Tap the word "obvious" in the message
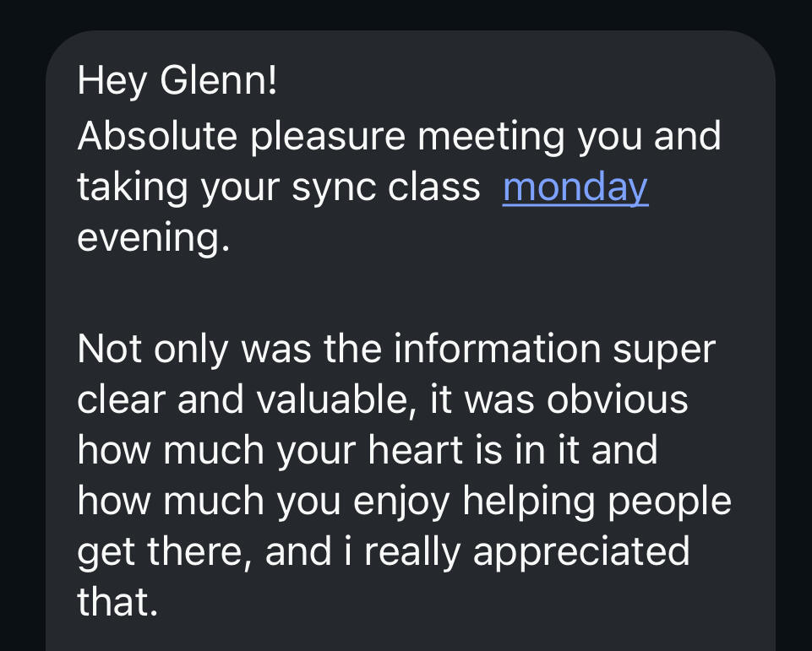This screenshot has height=651, width=812. (617, 400)
